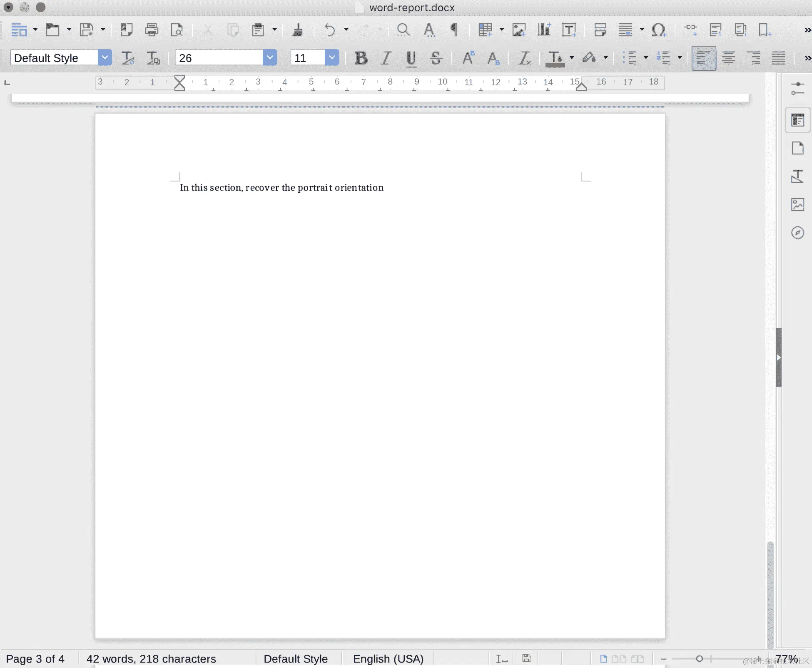Click the Print icon
Viewport: 812px width, 668px height.
pos(152,30)
